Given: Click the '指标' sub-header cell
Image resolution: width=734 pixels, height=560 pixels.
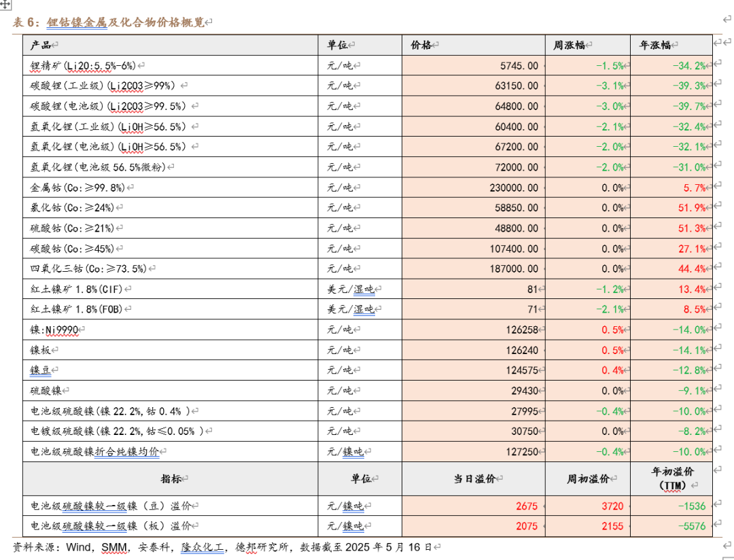Looking at the screenshot, I should pyautogui.click(x=171, y=479).
